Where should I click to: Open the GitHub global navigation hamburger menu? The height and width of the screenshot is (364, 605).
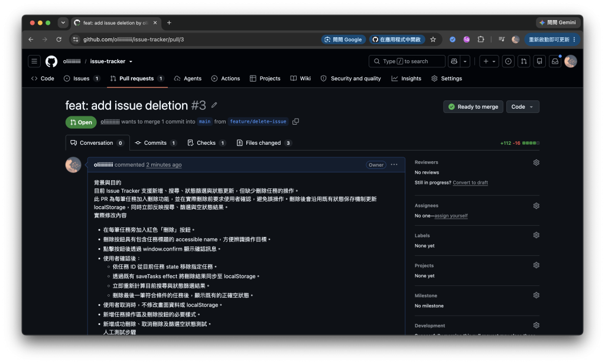click(34, 61)
